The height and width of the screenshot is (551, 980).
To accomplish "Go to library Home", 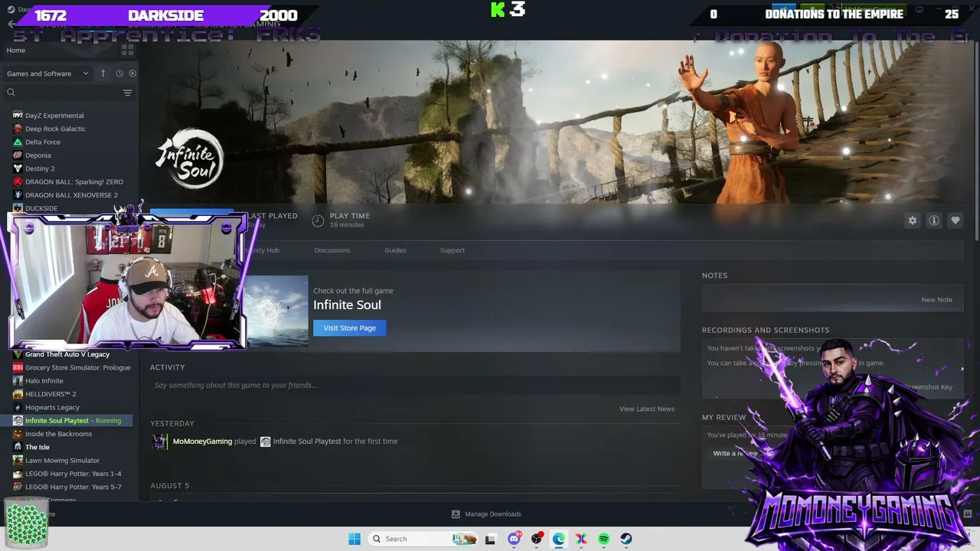I will (16, 51).
